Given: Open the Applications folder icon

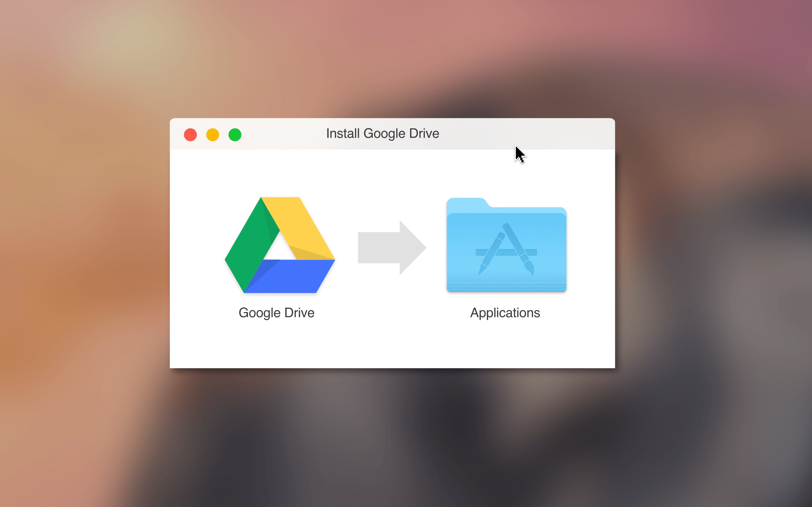Looking at the screenshot, I should click(506, 245).
